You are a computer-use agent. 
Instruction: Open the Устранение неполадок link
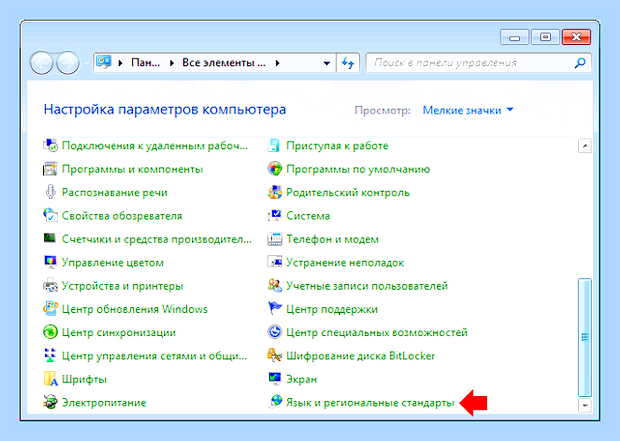point(345,263)
